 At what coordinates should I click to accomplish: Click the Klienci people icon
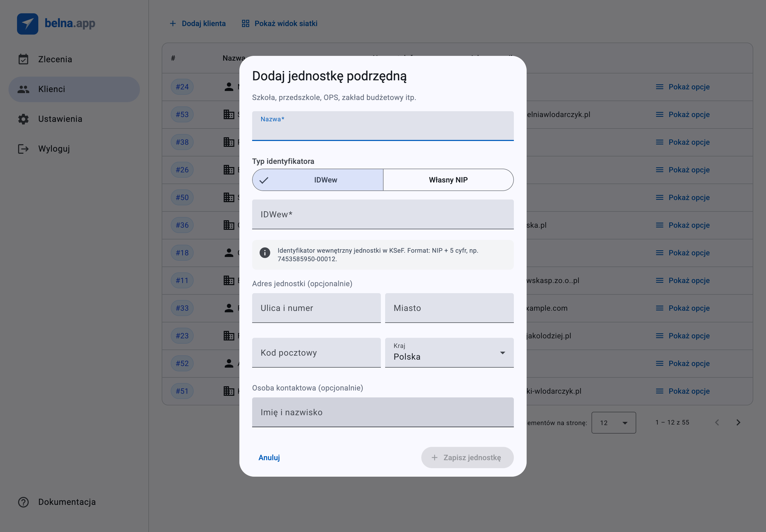click(23, 89)
